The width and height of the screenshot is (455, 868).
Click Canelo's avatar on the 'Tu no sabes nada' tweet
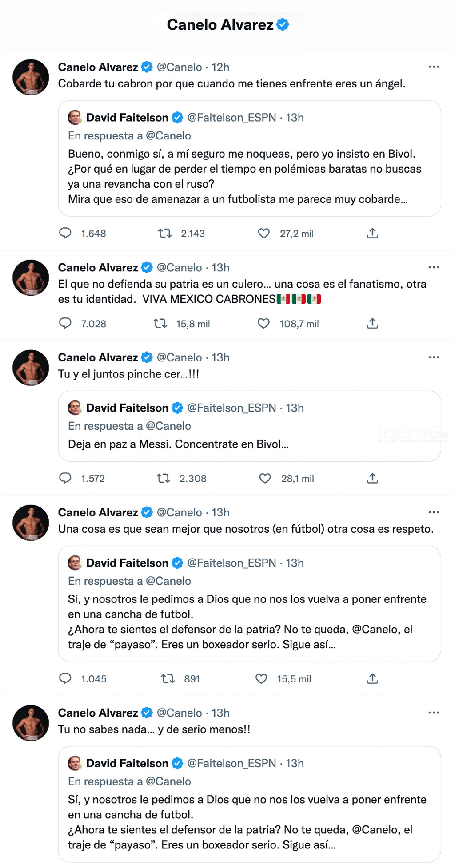tap(31, 723)
